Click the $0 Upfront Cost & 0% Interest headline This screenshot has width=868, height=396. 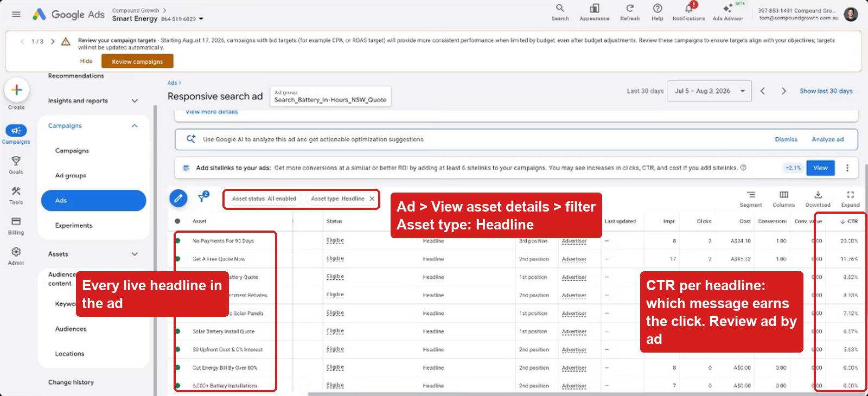(227, 350)
